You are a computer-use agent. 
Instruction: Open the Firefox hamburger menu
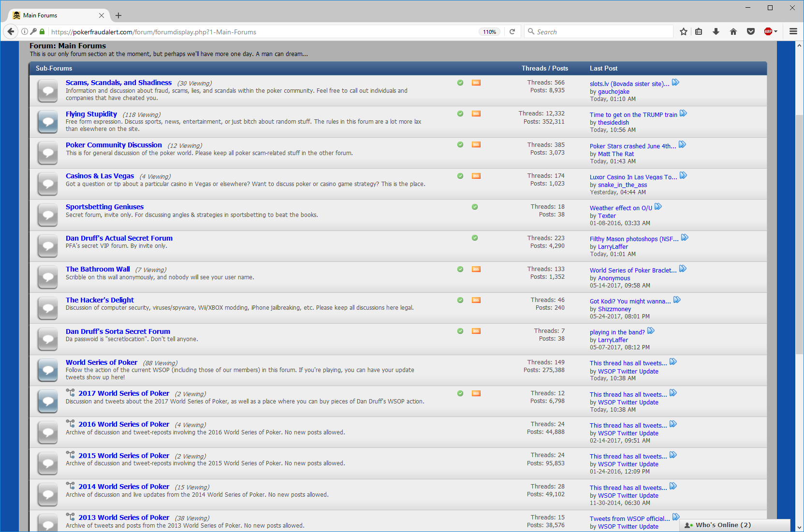tap(793, 32)
